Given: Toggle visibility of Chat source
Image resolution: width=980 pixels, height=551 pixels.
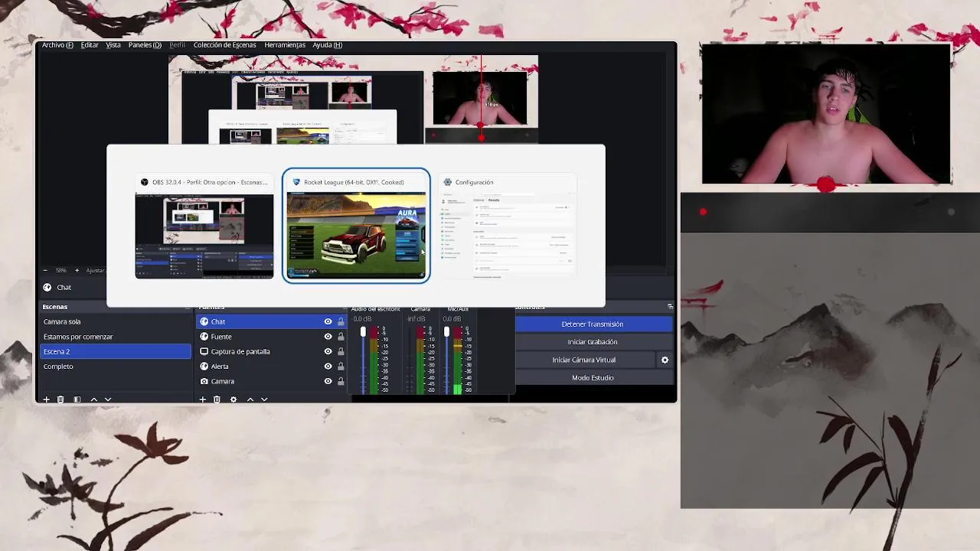Looking at the screenshot, I should click(328, 321).
